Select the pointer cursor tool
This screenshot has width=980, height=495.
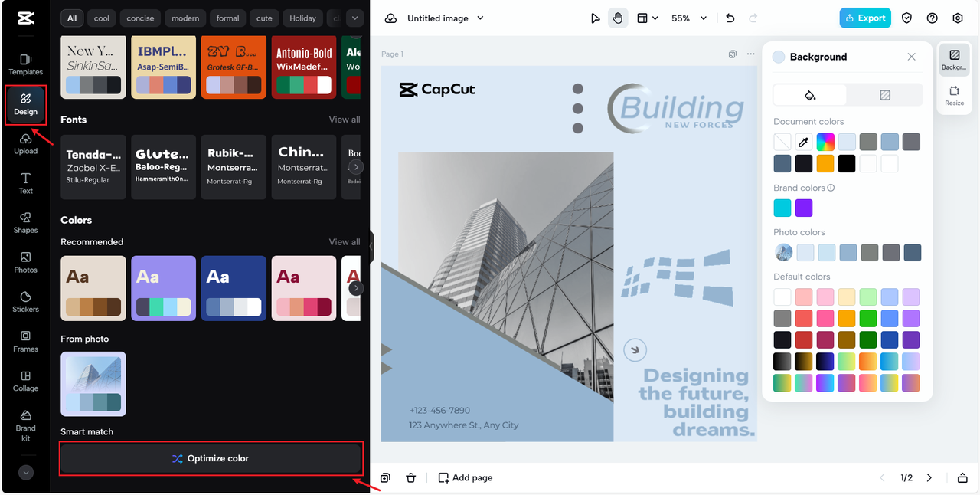tap(595, 18)
